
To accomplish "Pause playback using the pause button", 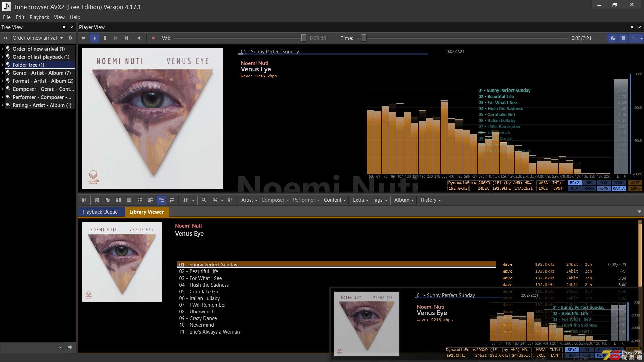I will [x=105, y=38].
